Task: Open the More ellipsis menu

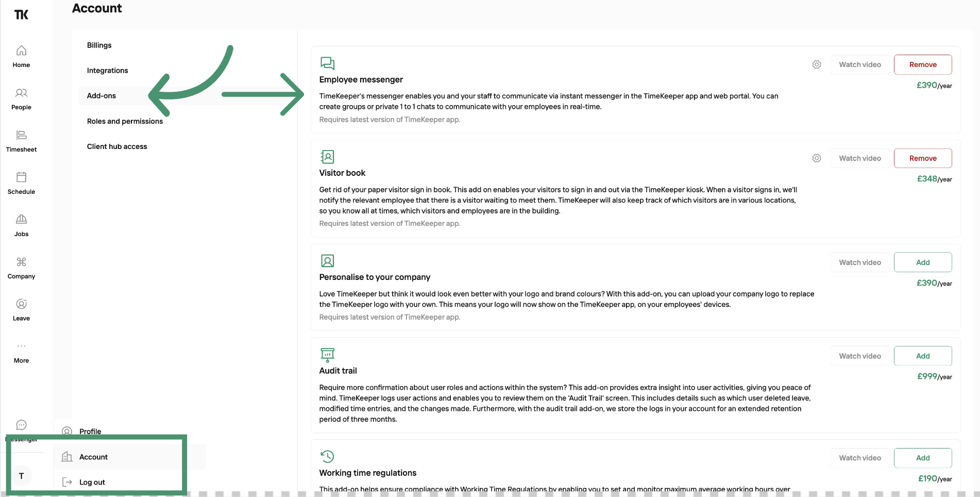Action: click(x=21, y=346)
